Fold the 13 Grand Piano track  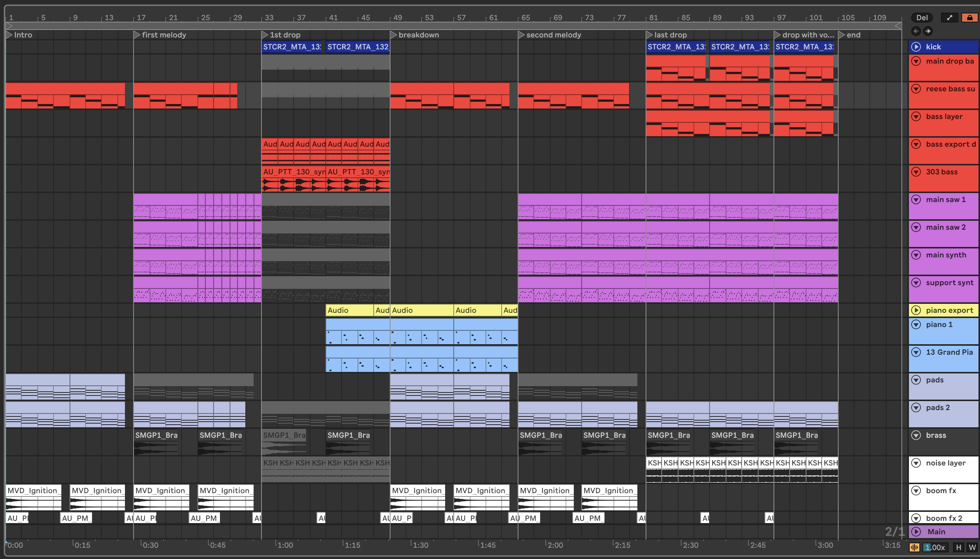[x=916, y=352]
